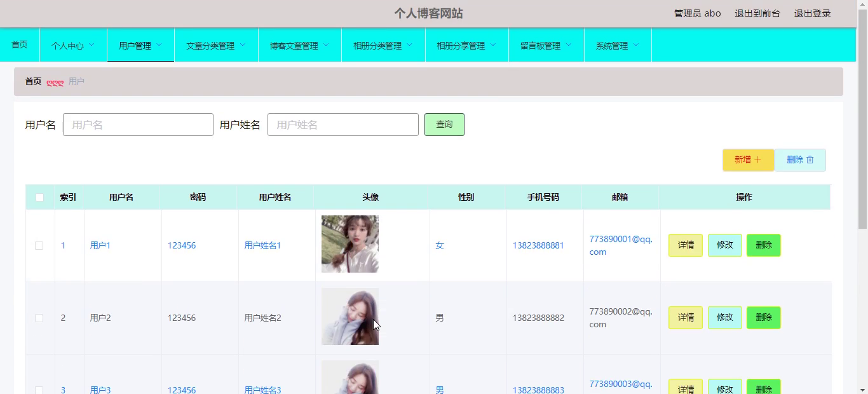Click green 删除 button for 用户2

pyautogui.click(x=764, y=318)
